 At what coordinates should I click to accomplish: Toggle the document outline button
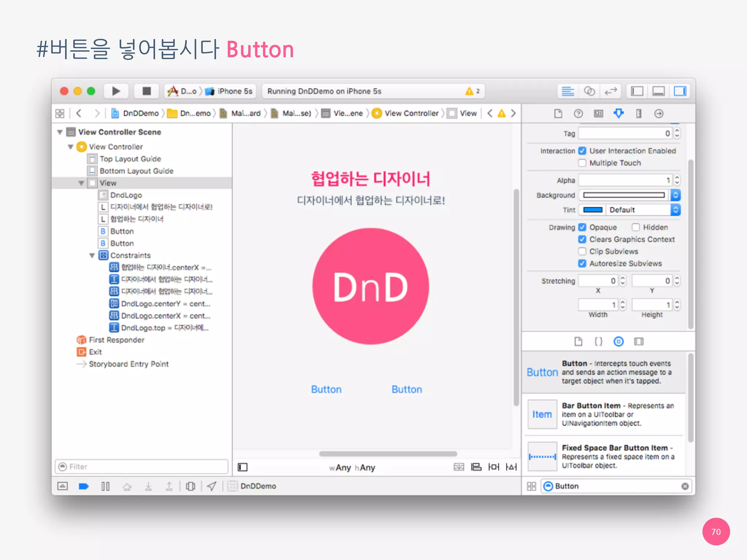[x=243, y=467]
